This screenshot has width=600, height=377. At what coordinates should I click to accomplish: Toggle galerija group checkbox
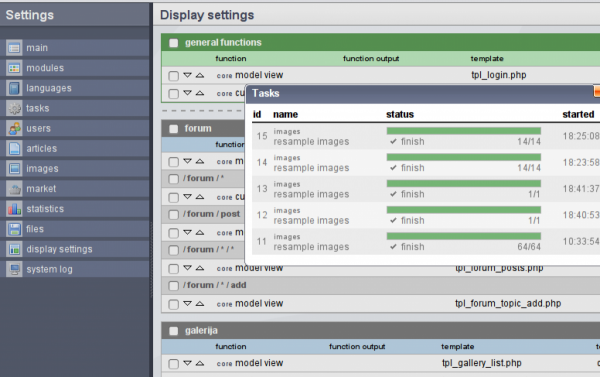(174, 331)
